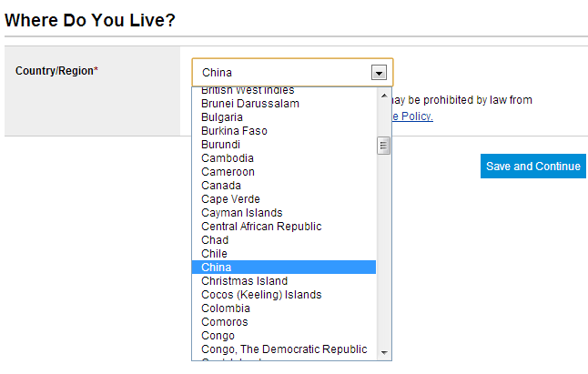Click the Country/Region dropdown arrow
The width and height of the screenshot is (588, 374).
click(x=379, y=73)
